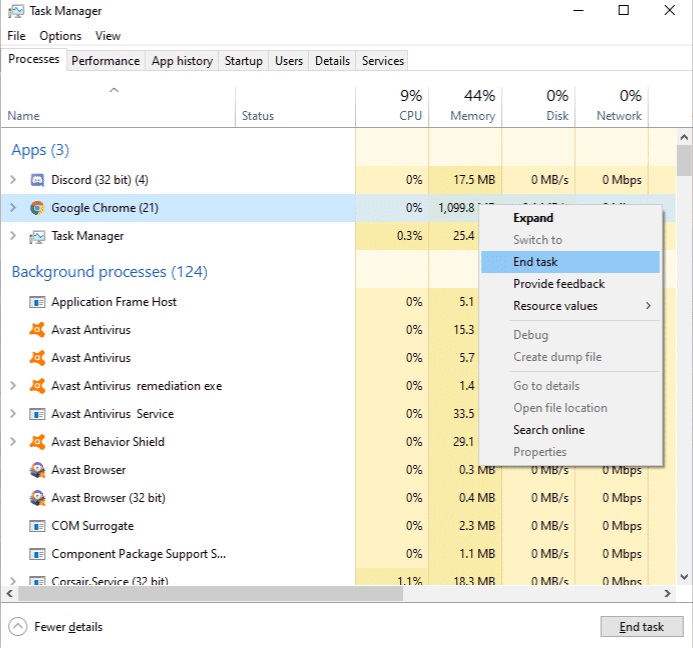Sort by the Memory column header
The height and width of the screenshot is (648, 693).
click(x=465, y=107)
